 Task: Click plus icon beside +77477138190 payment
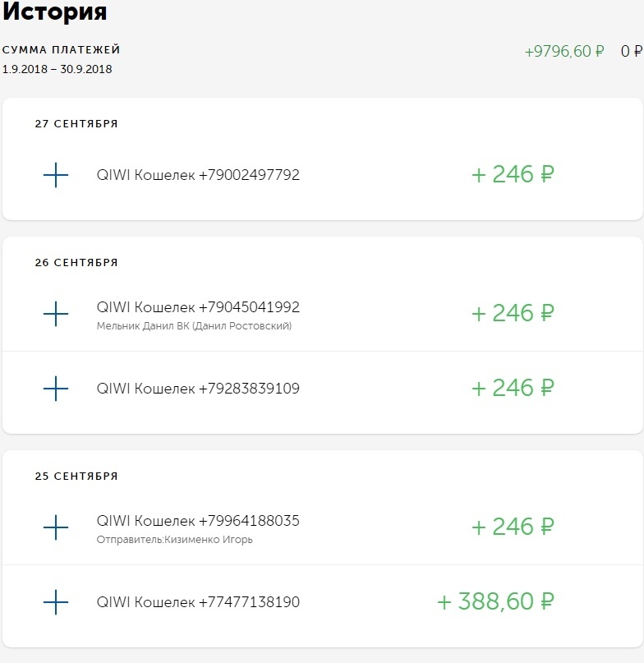pos(55,602)
